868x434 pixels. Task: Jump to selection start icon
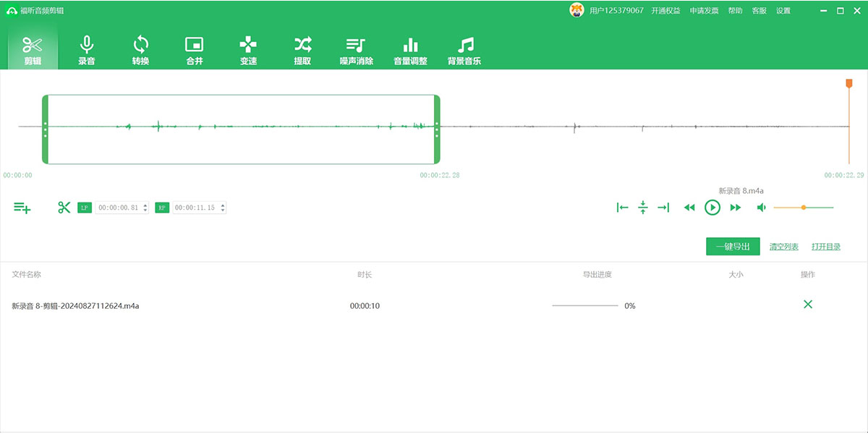622,208
